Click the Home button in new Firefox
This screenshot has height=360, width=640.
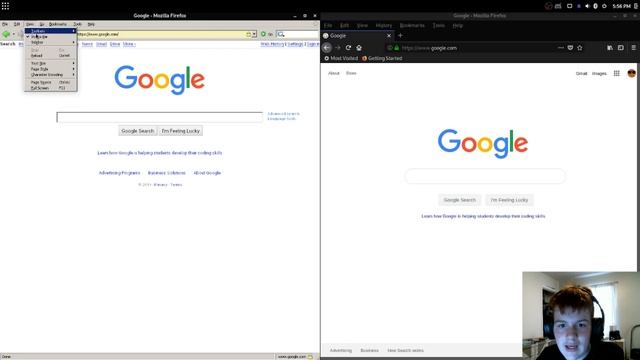359,48
